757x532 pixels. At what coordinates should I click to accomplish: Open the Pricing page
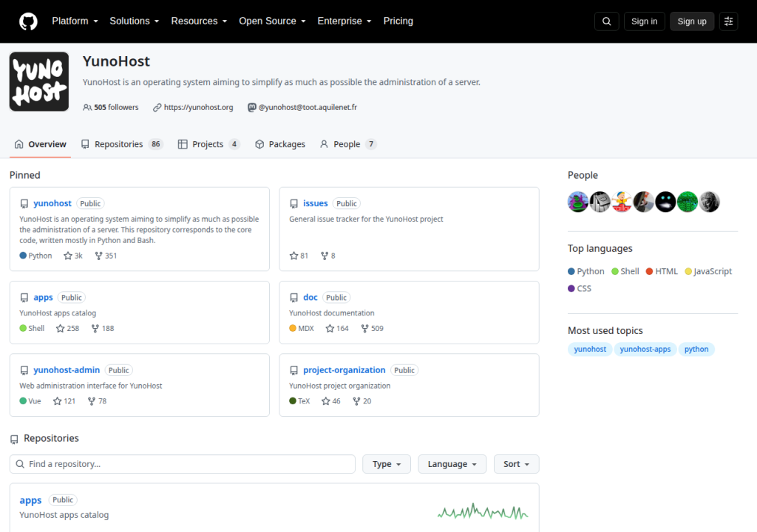tap(398, 21)
